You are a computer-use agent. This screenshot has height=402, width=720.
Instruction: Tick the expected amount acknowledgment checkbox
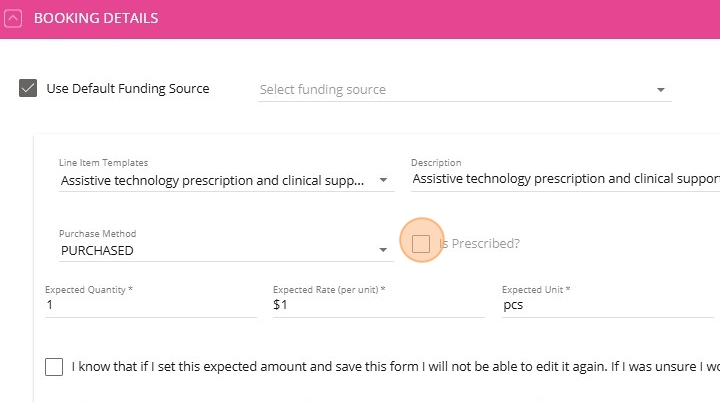tap(54, 367)
